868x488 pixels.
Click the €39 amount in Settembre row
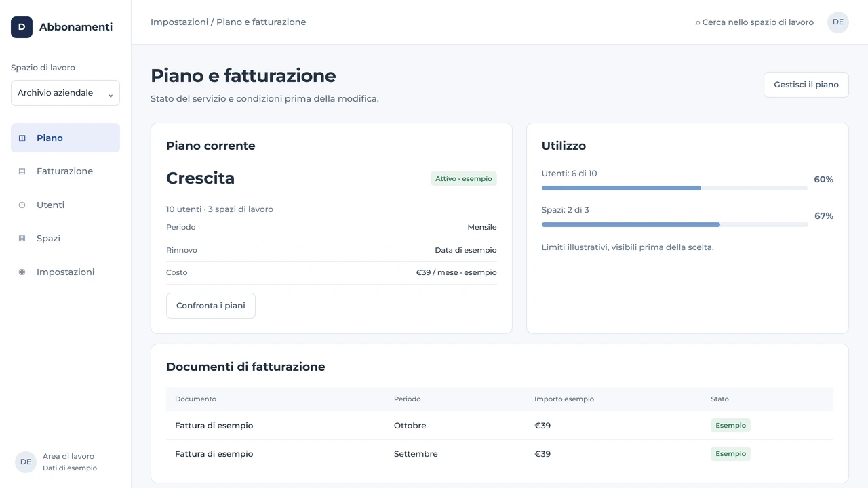(542, 454)
